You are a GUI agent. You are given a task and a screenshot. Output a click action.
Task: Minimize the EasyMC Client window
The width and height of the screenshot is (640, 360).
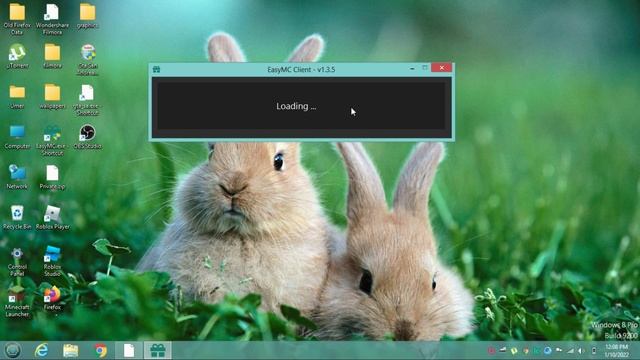(412, 69)
